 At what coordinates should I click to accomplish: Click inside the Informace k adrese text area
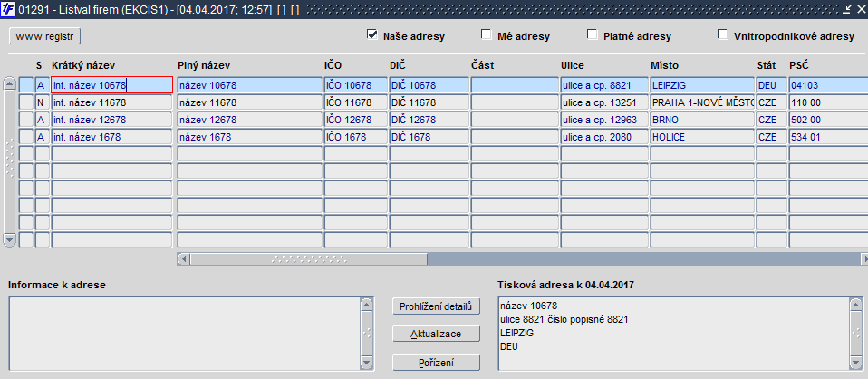pyautogui.click(x=184, y=334)
